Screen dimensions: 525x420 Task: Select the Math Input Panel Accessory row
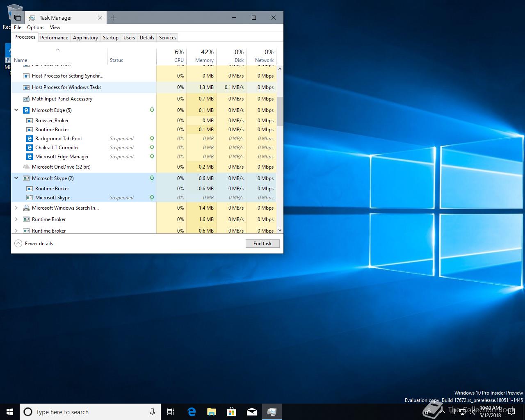tap(144, 99)
